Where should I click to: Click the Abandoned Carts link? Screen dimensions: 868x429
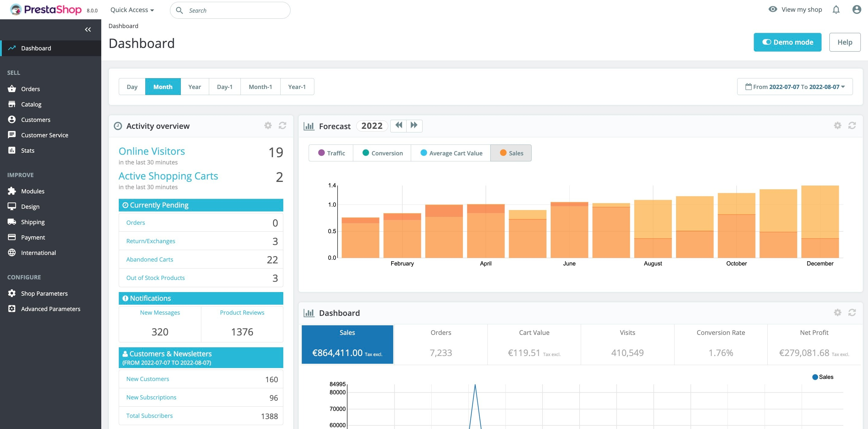tap(149, 259)
